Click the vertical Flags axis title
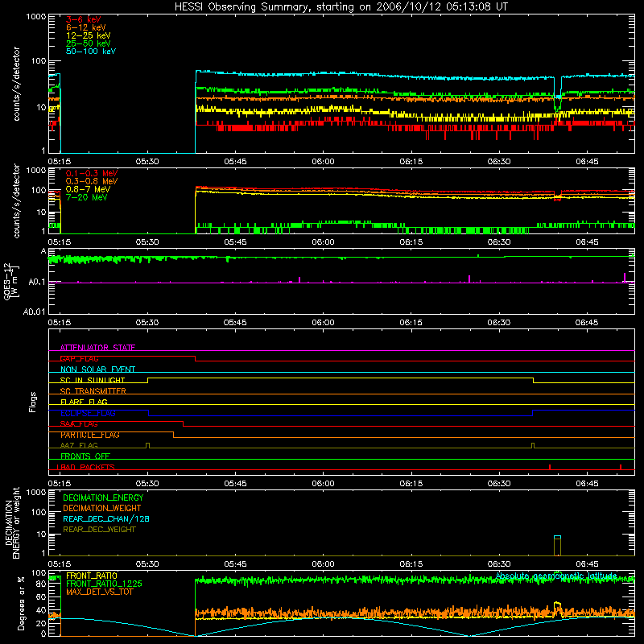The height and width of the screenshot is (644, 644). (33, 402)
